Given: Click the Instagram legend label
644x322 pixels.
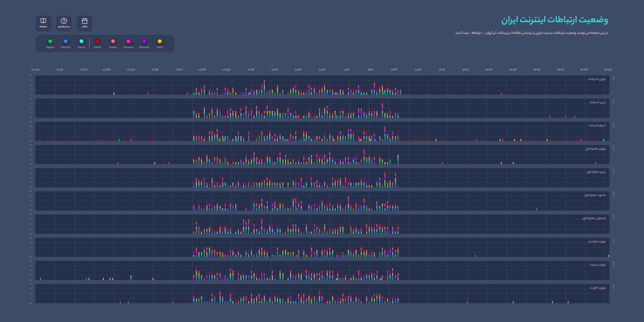Looking at the screenshot, I should [x=128, y=47].
